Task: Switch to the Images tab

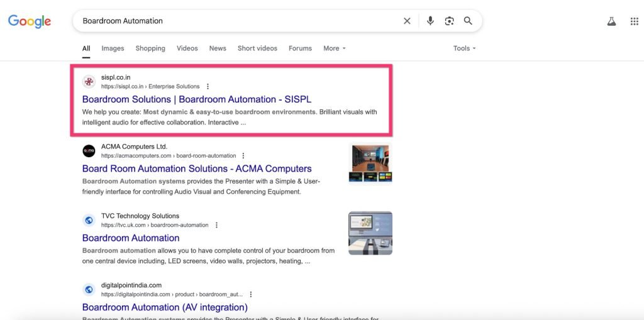Action: 113,48
